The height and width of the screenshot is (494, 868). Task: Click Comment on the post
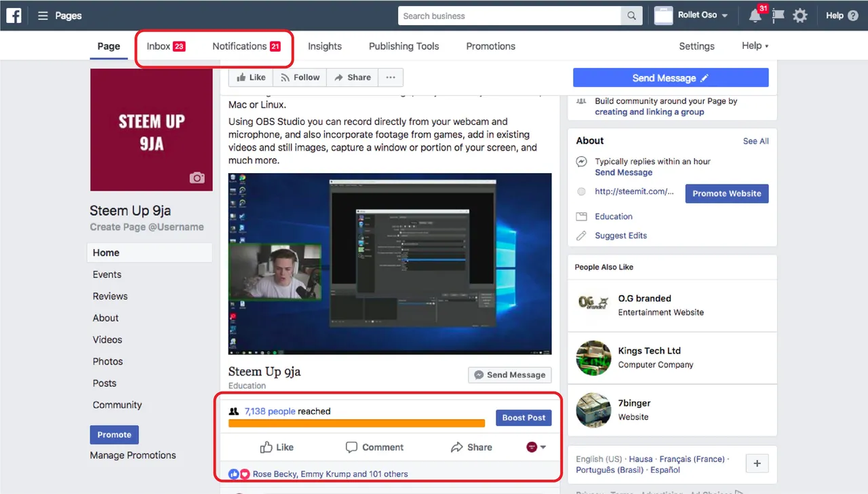[374, 447]
